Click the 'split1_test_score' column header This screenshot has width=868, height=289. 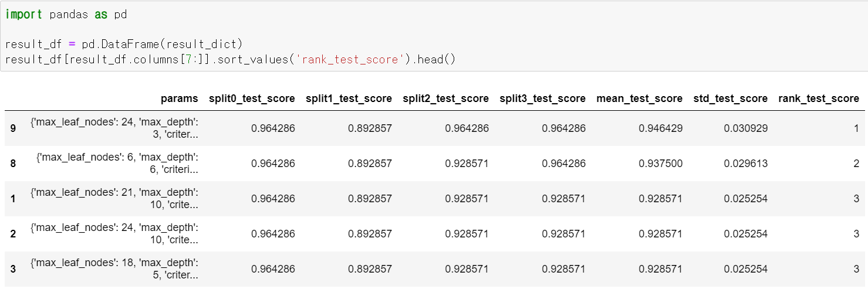pos(349,98)
